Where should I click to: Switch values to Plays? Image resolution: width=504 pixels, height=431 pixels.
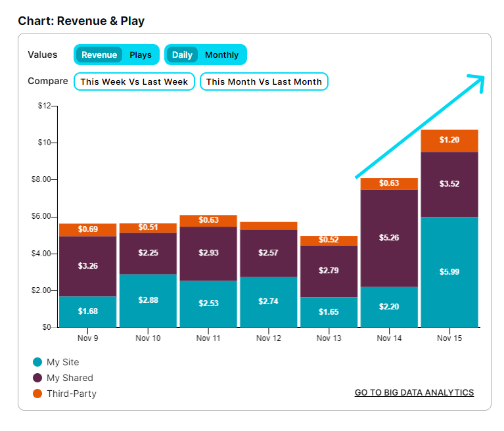coord(141,55)
